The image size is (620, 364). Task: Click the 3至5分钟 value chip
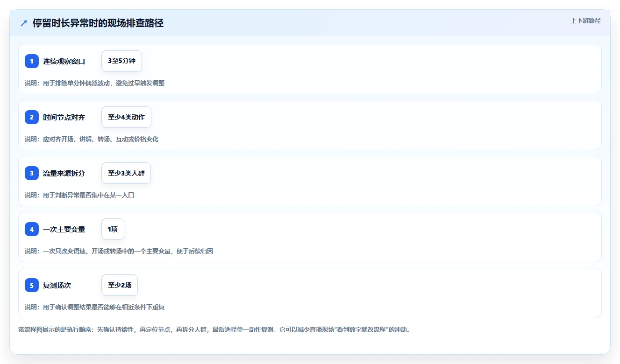121,61
